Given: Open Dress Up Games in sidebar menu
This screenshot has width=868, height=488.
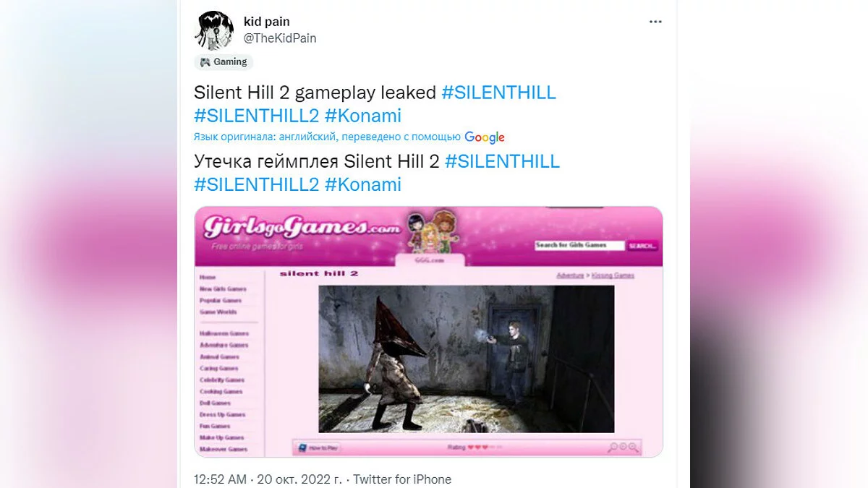Looking at the screenshot, I should pyautogui.click(x=223, y=415).
